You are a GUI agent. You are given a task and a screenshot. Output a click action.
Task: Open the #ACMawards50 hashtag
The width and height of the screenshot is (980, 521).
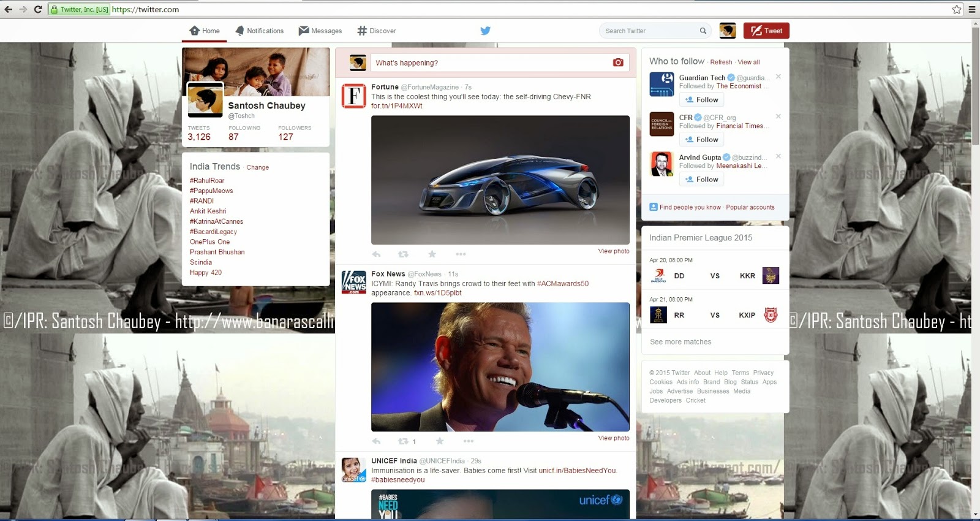click(x=563, y=284)
